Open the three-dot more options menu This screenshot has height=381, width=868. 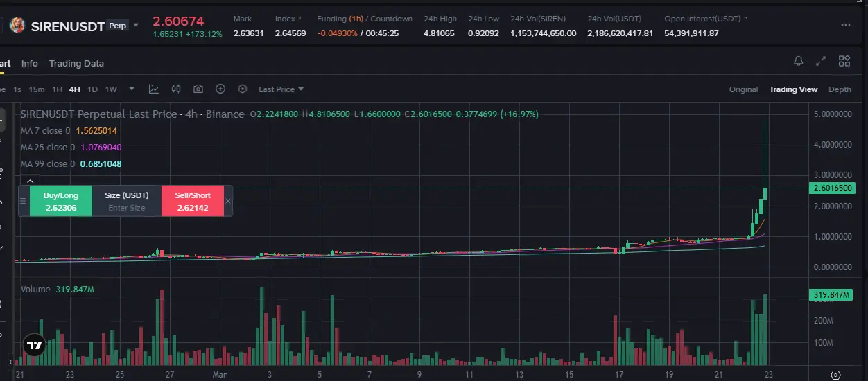point(846,25)
